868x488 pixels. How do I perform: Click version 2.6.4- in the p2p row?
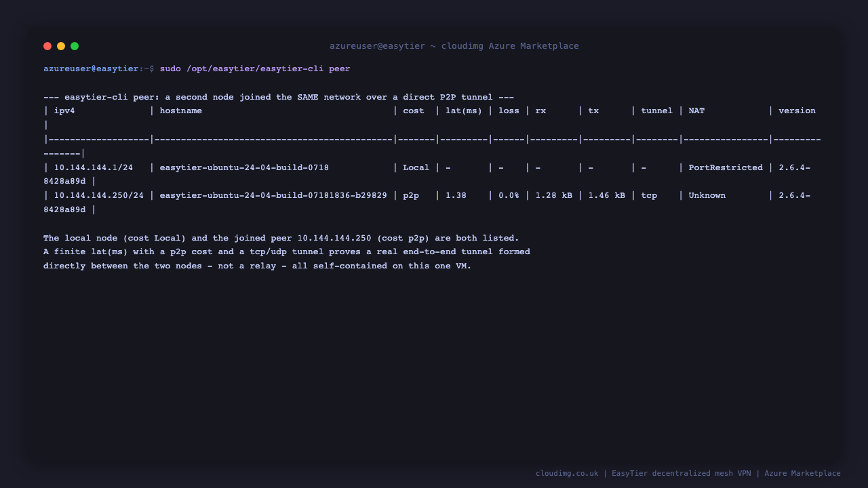(794, 195)
